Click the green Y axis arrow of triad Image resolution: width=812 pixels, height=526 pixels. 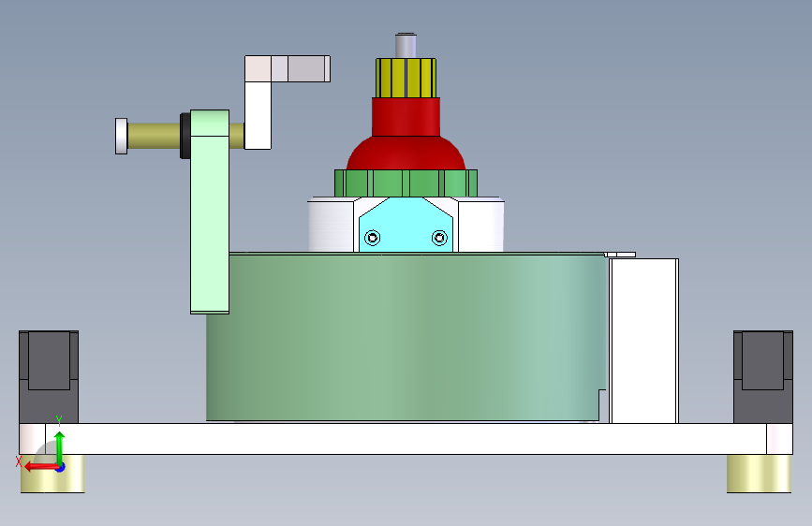click(x=60, y=446)
